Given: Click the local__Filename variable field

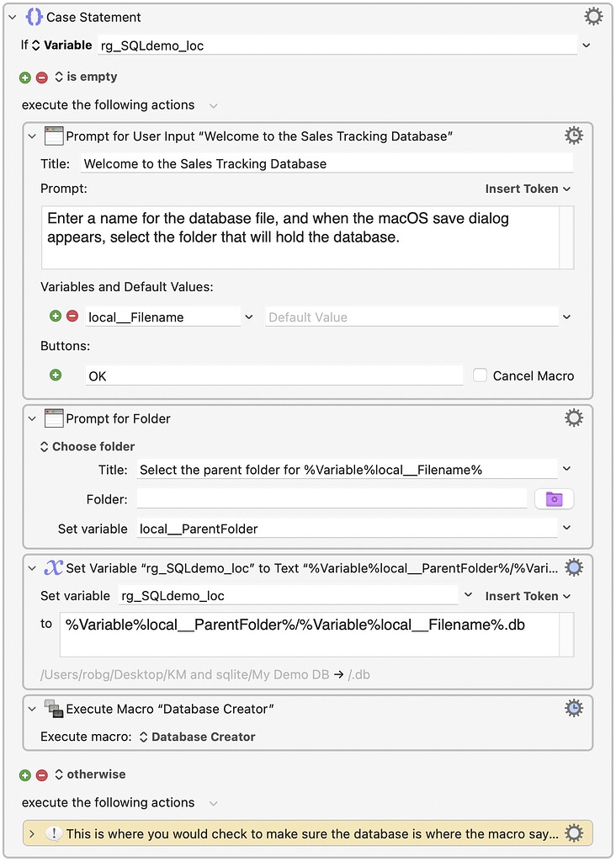Looking at the screenshot, I should pyautogui.click(x=163, y=317).
